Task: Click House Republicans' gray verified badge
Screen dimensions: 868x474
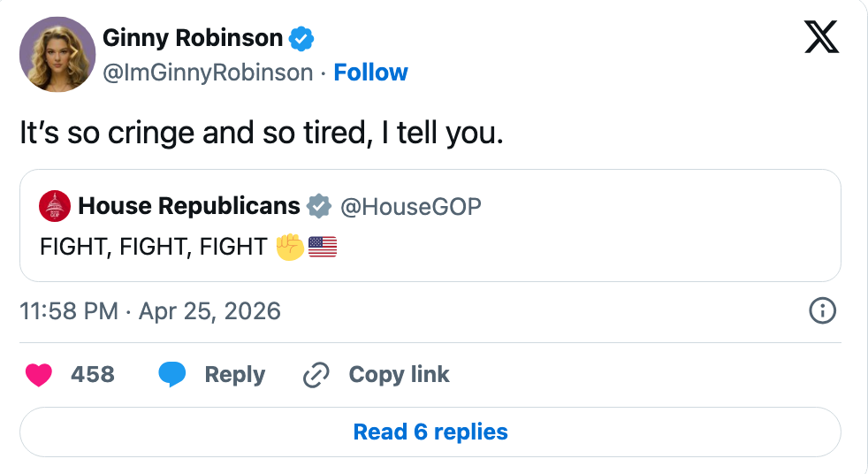Action: 318,206
